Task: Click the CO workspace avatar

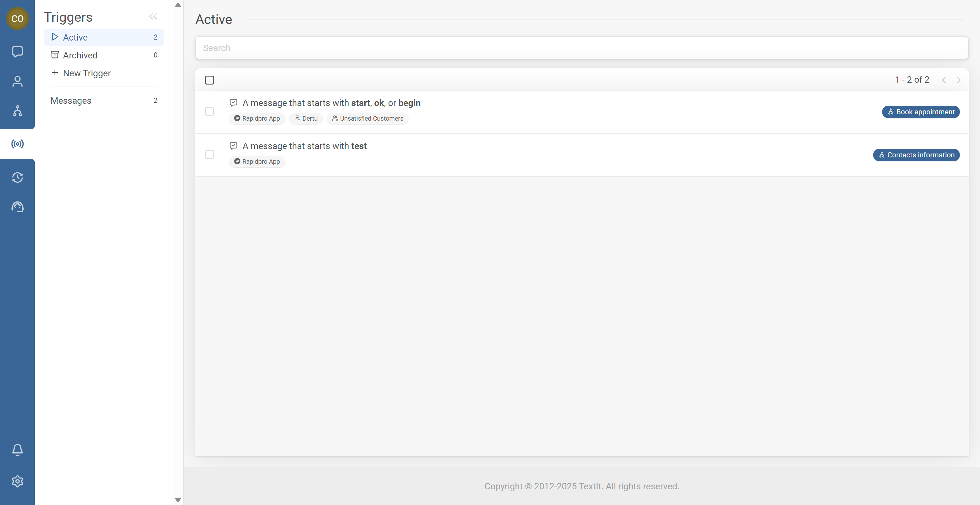Action: tap(18, 18)
